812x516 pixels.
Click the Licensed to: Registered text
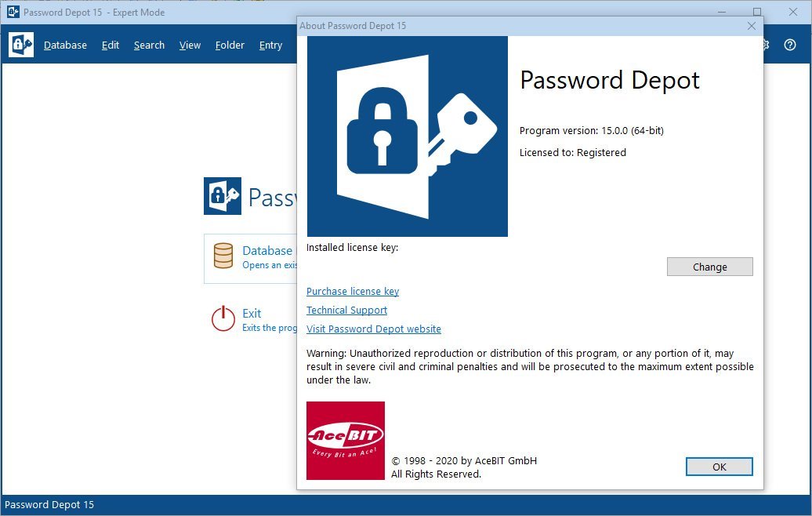(573, 152)
